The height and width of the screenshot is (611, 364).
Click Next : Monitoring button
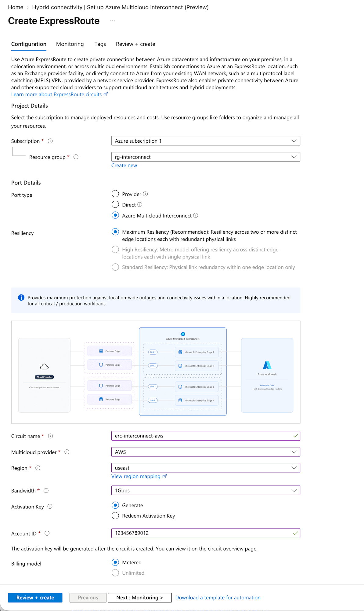pyautogui.click(x=140, y=598)
